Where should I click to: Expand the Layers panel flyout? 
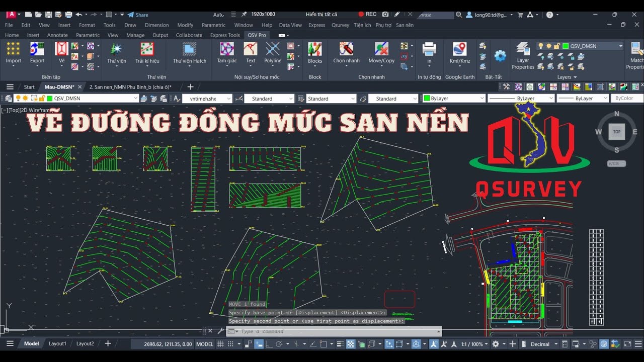tap(567, 77)
